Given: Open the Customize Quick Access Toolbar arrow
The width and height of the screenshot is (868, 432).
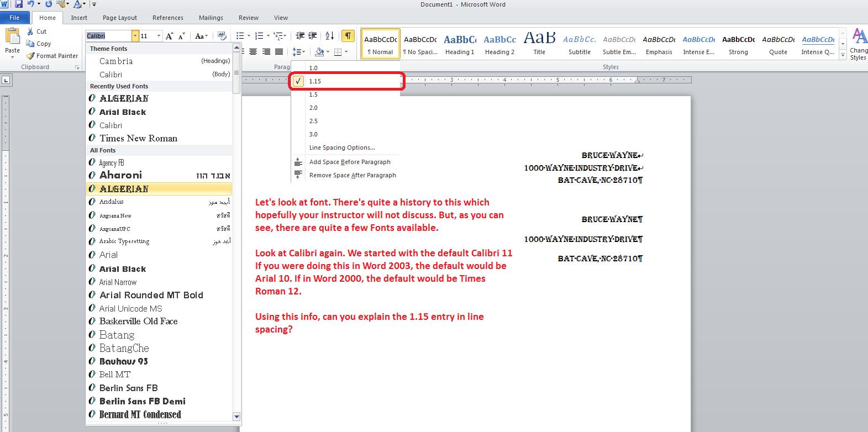Looking at the screenshot, I should pyautogui.click(x=94, y=4).
